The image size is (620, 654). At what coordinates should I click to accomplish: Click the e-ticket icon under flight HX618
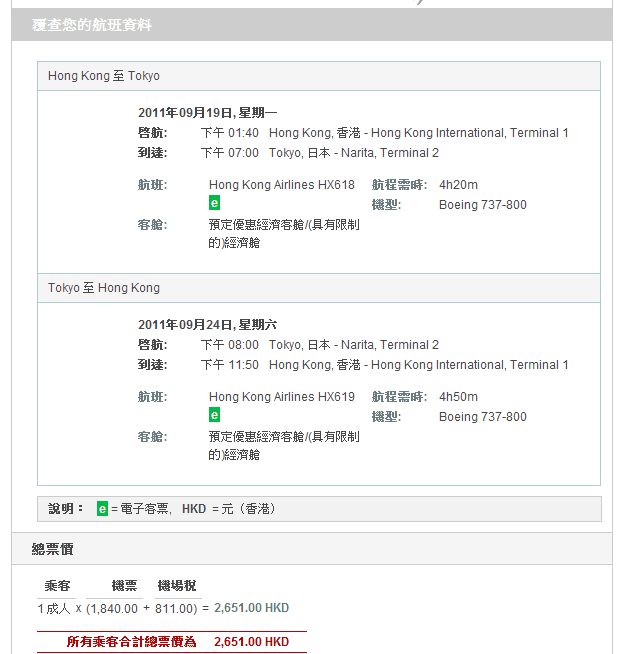(x=214, y=203)
